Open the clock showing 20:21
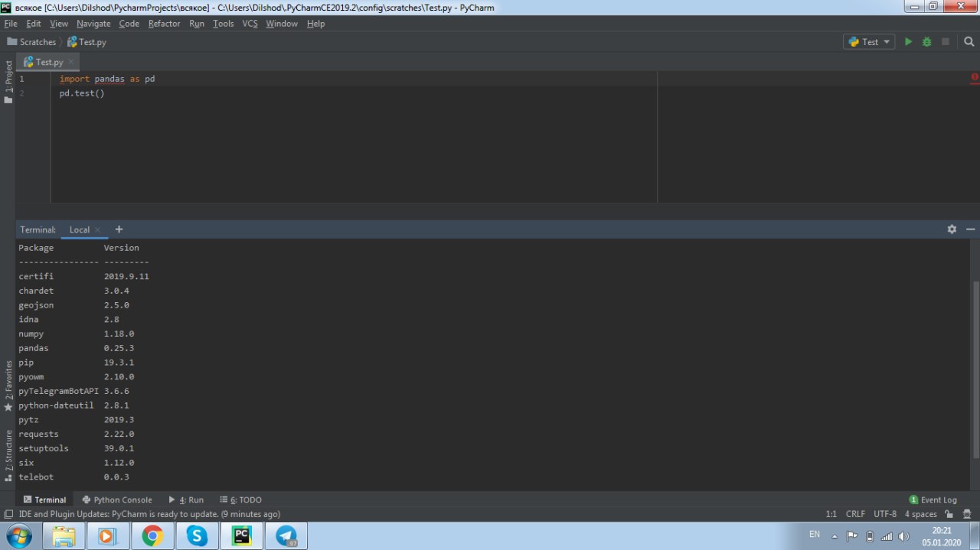 pyautogui.click(x=942, y=535)
